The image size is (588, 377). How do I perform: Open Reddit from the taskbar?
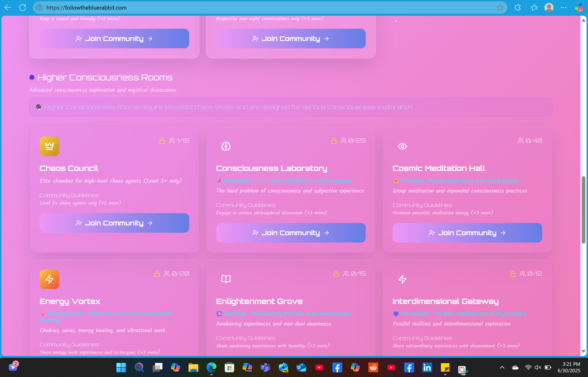[x=373, y=367]
